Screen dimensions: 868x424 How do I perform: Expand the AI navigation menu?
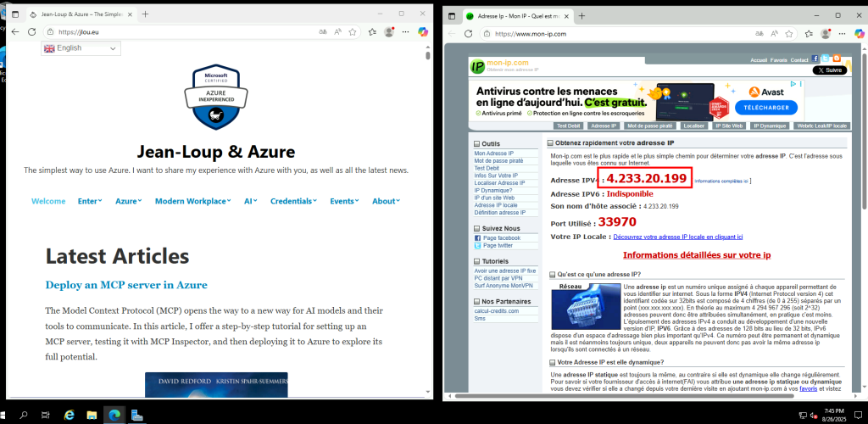(x=250, y=201)
